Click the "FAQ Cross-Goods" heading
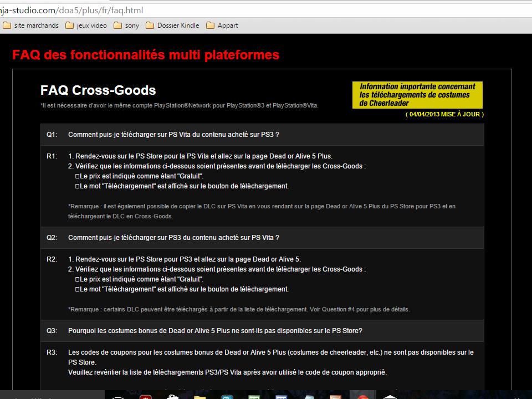The image size is (532, 399). [x=98, y=90]
